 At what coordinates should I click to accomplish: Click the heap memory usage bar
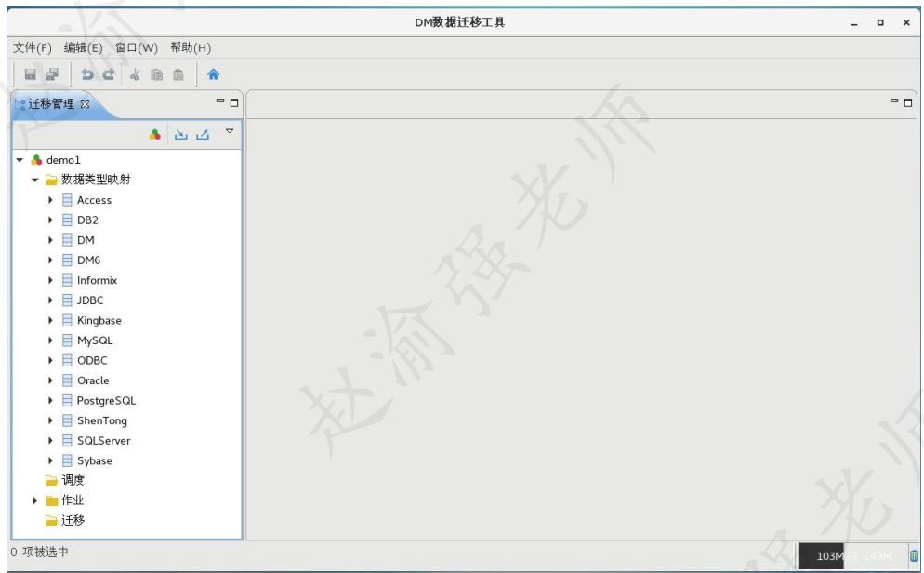[x=852, y=556]
